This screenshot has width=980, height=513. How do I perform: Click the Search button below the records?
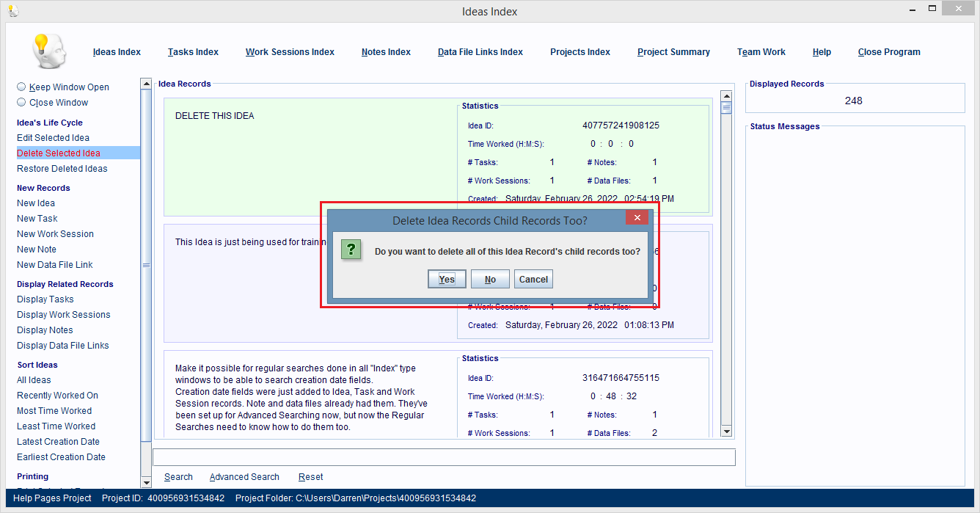pos(178,477)
